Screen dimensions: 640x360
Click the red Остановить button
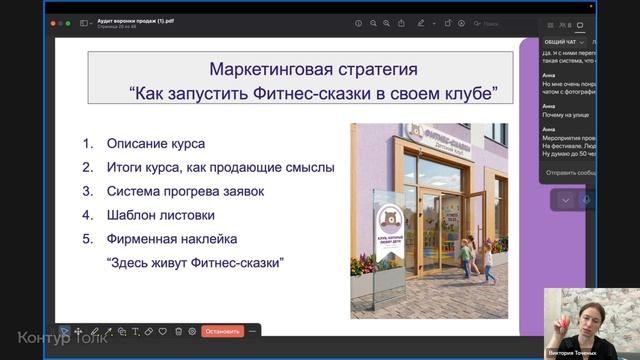[222, 331]
